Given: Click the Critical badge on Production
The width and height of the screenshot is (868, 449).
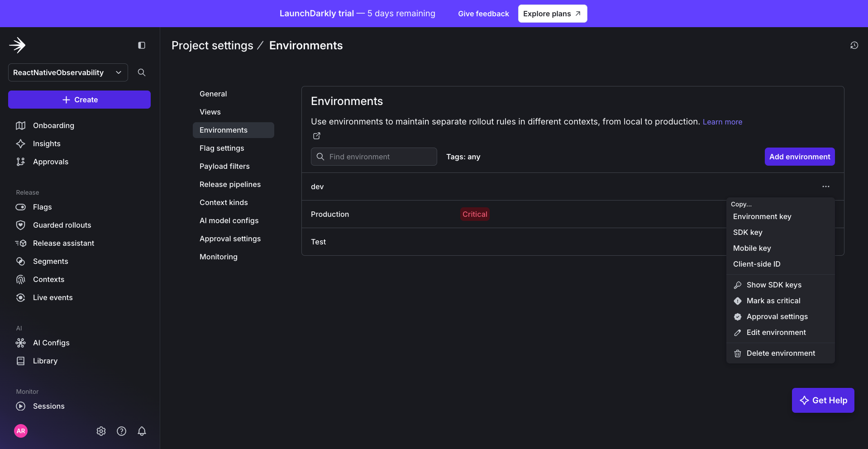Looking at the screenshot, I should point(474,214).
